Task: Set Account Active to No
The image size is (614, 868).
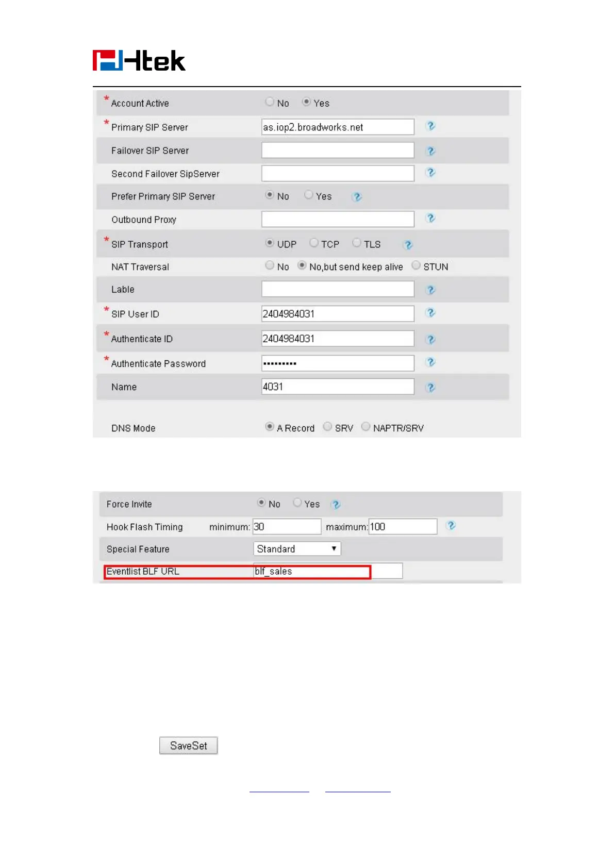Action: click(x=270, y=102)
